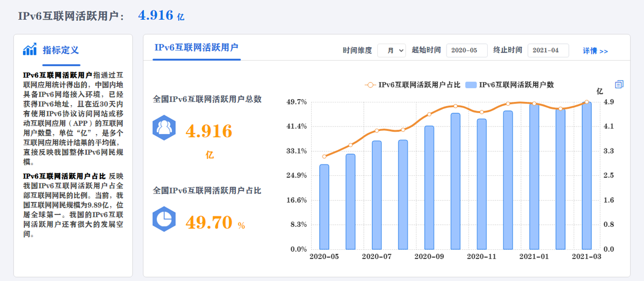
Task: Click the 起始时间 field showing 2020-05
Action: [x=466, y=50]
